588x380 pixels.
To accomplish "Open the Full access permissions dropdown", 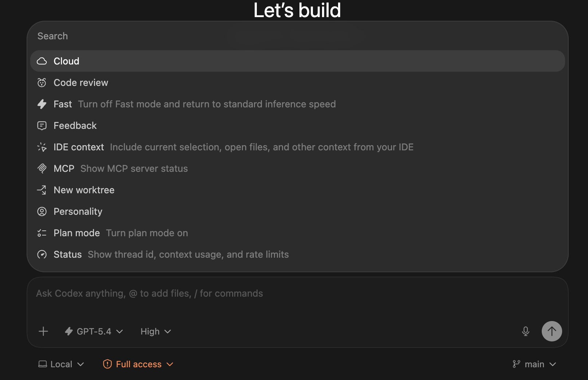I will [x=138, y=364].
